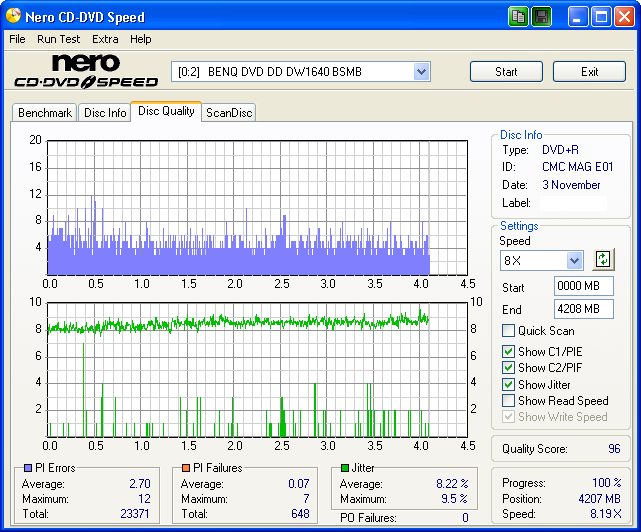Open the Extra menu
Image resolution: width=641 pixels, height=532 pixels.
[x=105, y=39]
